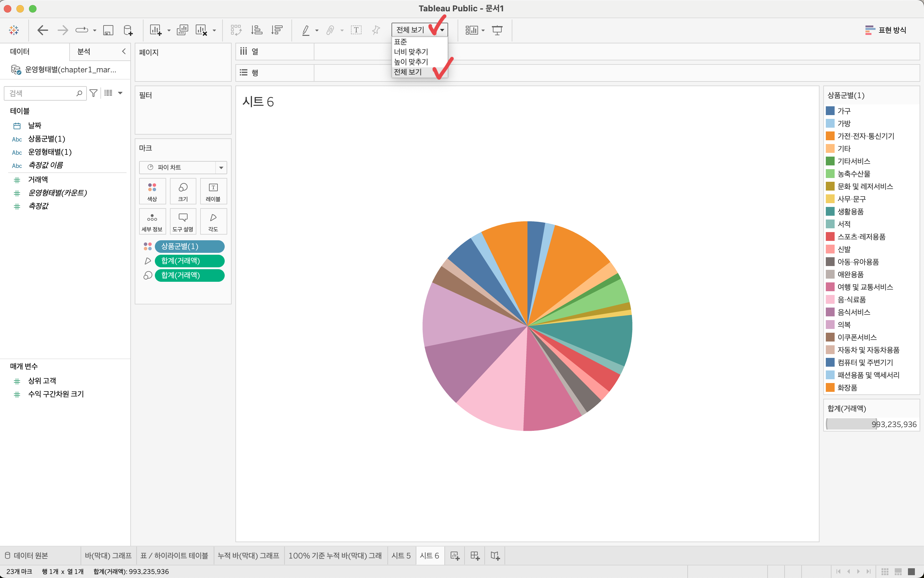Open the 파이 차트 mark type dropdown
The width and height of the screenshot is (924, 578).
point(221,167)
